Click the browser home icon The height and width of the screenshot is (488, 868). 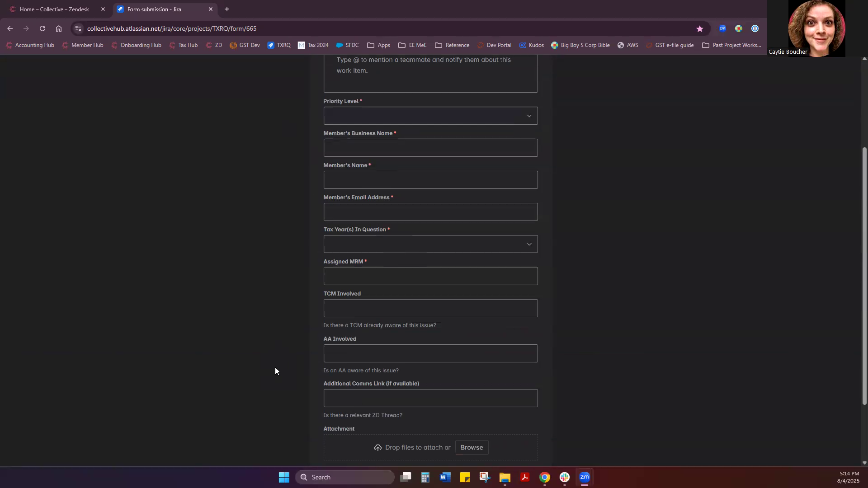coord(59,28)
